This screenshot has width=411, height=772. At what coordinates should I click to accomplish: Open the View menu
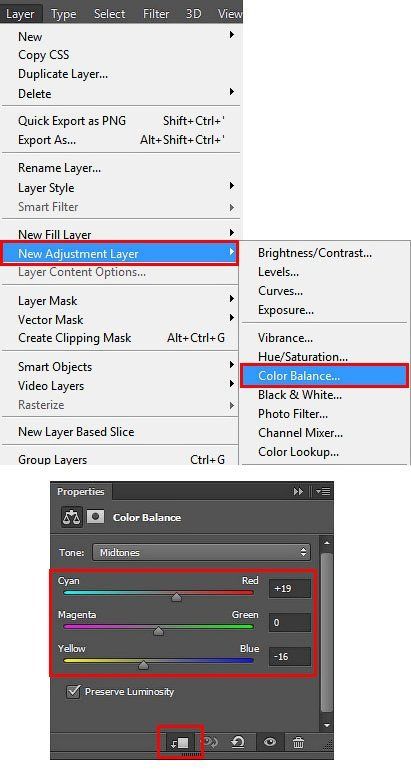[229, 14]
